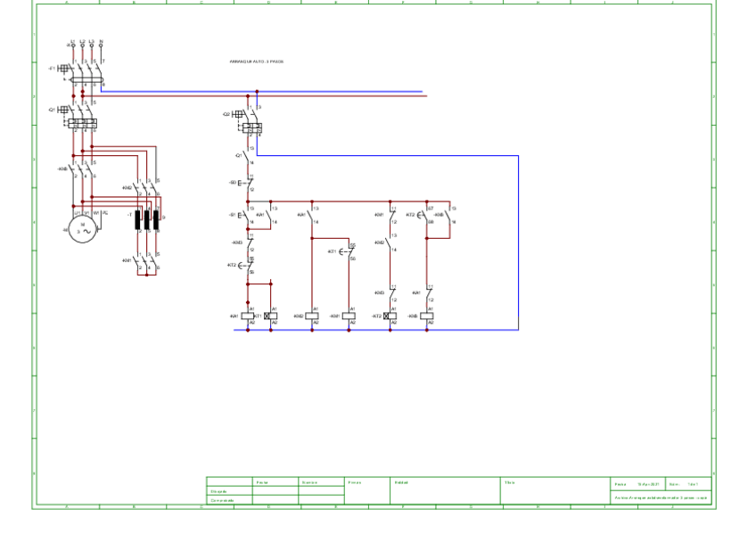The height and width of the screenshot is (534, 756).
Task: Select the KM3 line contactor power contacts above the motor
Action: click(82, 168)
